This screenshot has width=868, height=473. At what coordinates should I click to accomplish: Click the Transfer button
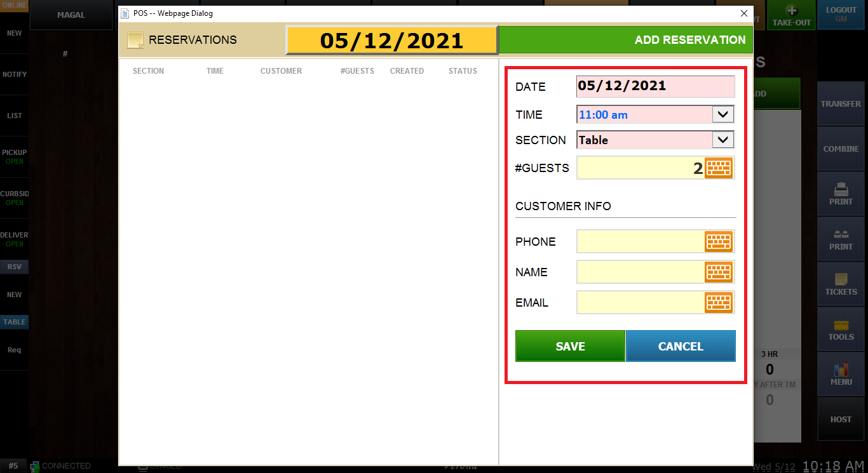841,103
